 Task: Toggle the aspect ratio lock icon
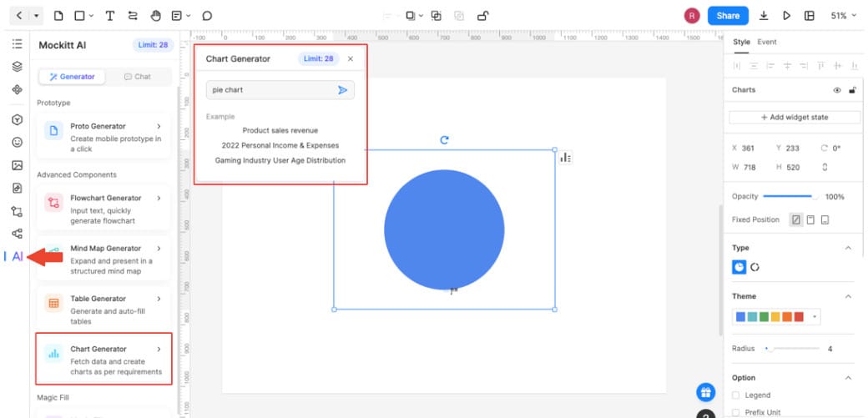825,167
